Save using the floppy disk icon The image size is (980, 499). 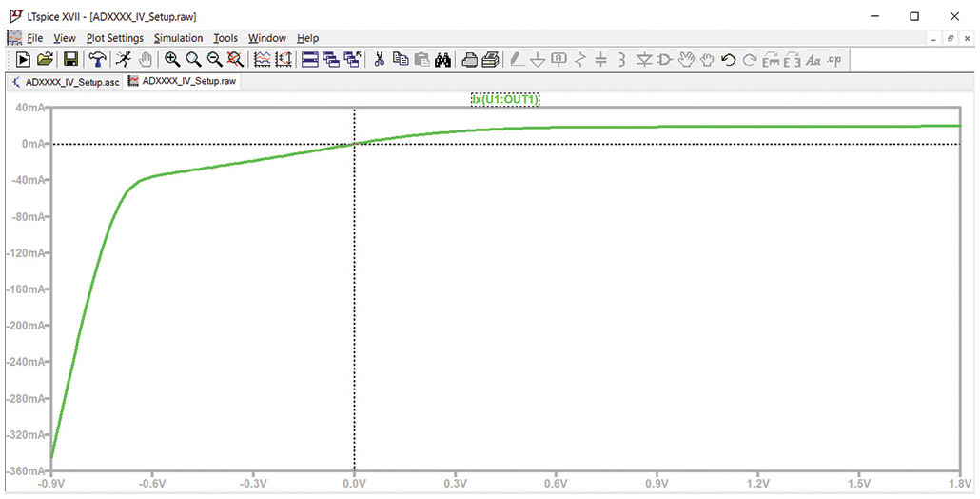70,60
